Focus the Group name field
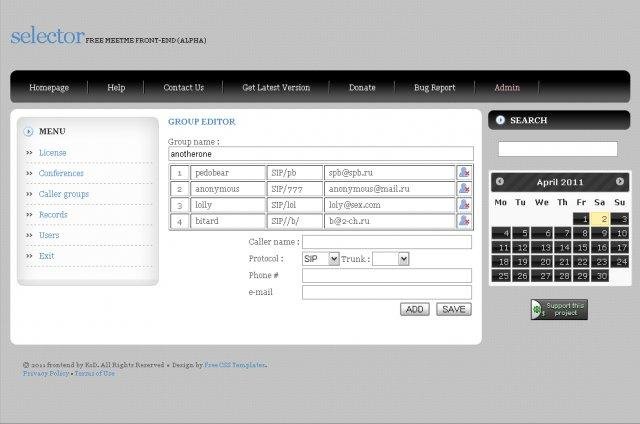This screenshot has height=424, width=640. 321,154
